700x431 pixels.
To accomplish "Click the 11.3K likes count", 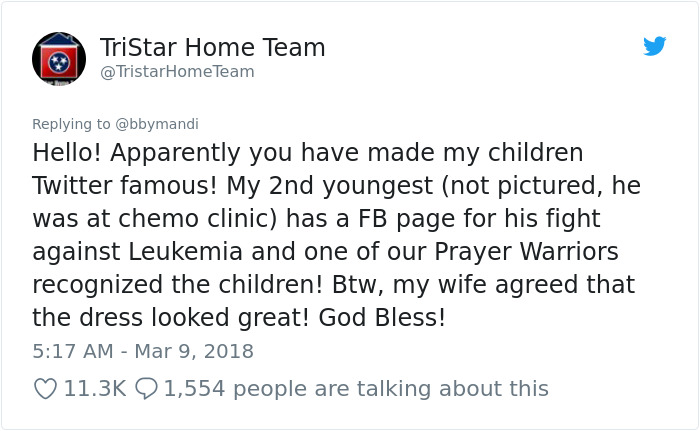I will coord(94,388).
